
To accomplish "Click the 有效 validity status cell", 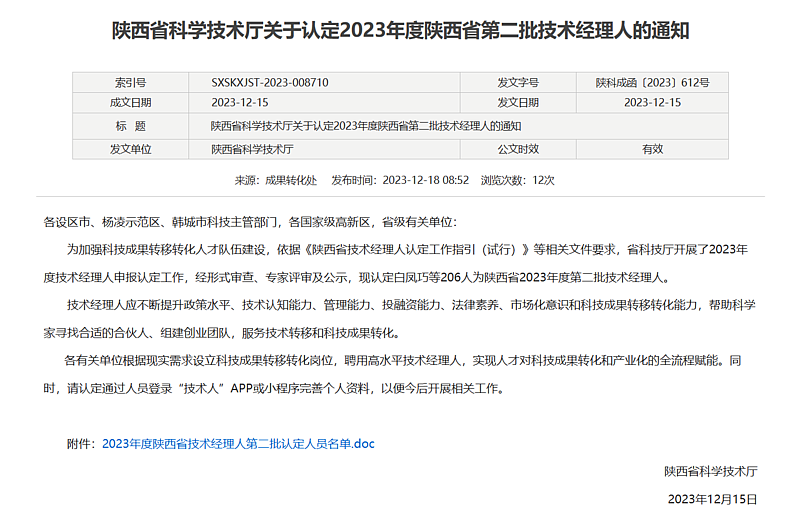I will tap(652, 148).
